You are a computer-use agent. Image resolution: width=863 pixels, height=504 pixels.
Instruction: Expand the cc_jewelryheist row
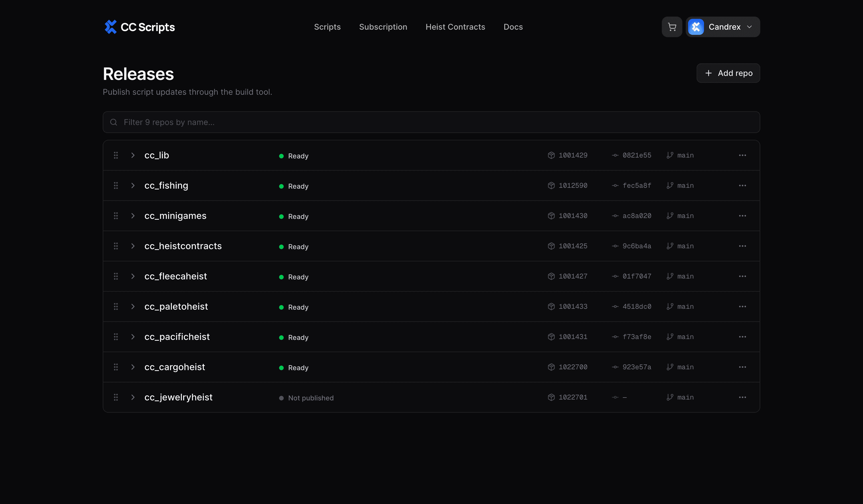tap(133, 397)
